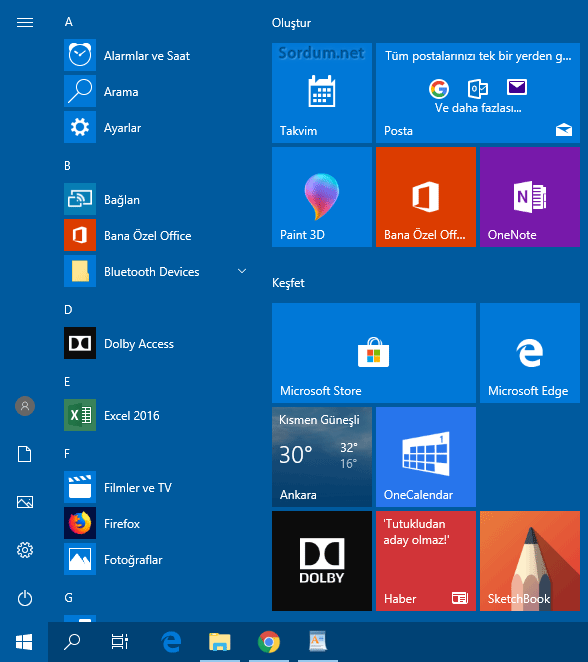Open the Ankara weather tile
588x662 pixels.
322,457
